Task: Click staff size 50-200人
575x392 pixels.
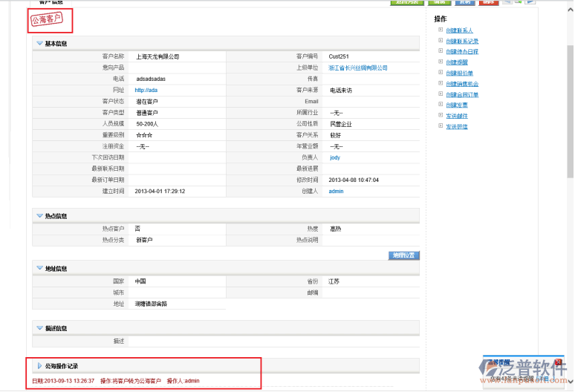Action: click(147, 124)
